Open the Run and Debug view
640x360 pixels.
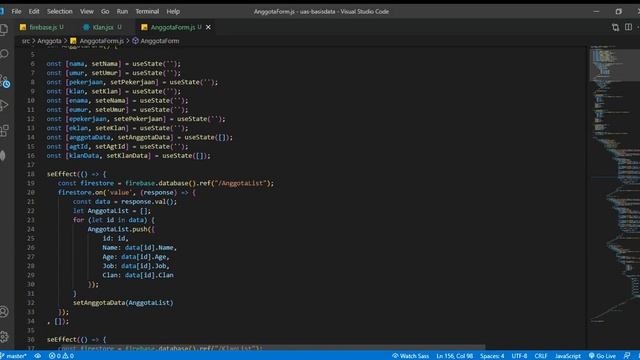4,105
